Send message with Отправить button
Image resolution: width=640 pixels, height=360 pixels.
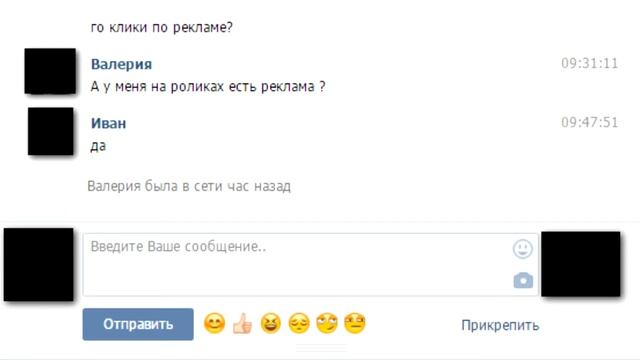coord(138,324)
